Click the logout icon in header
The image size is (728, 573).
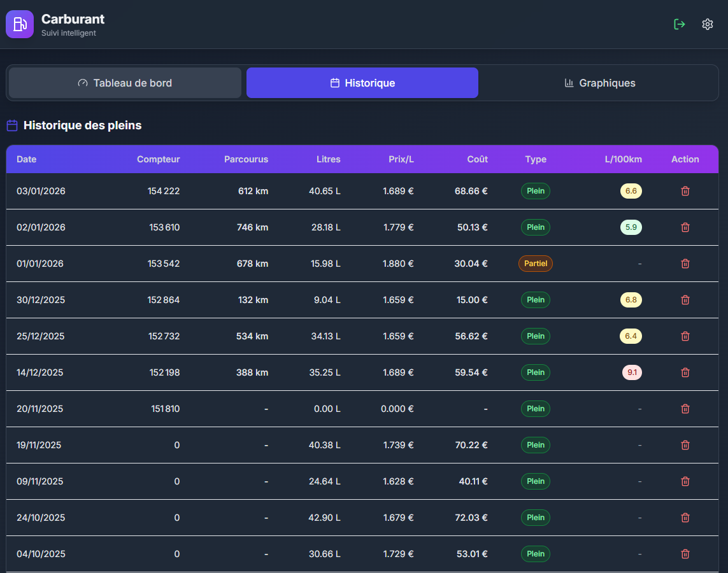point(680,24)
